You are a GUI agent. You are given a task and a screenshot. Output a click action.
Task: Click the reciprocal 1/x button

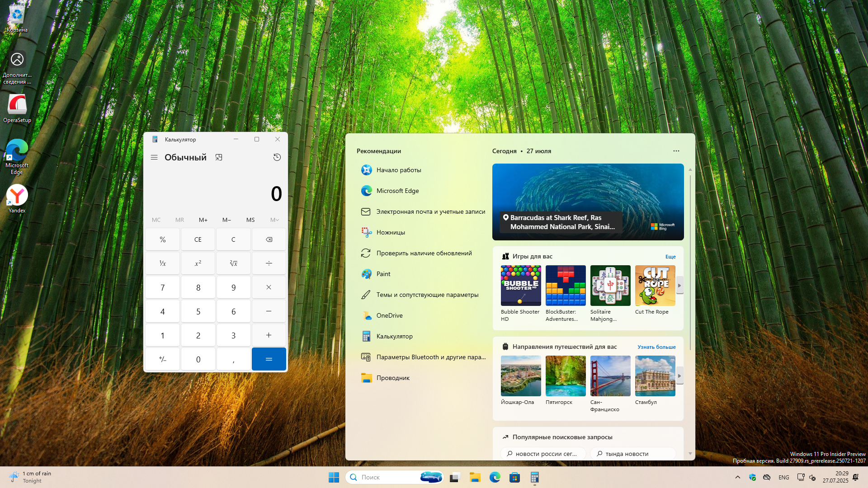(x=163, y=263)
